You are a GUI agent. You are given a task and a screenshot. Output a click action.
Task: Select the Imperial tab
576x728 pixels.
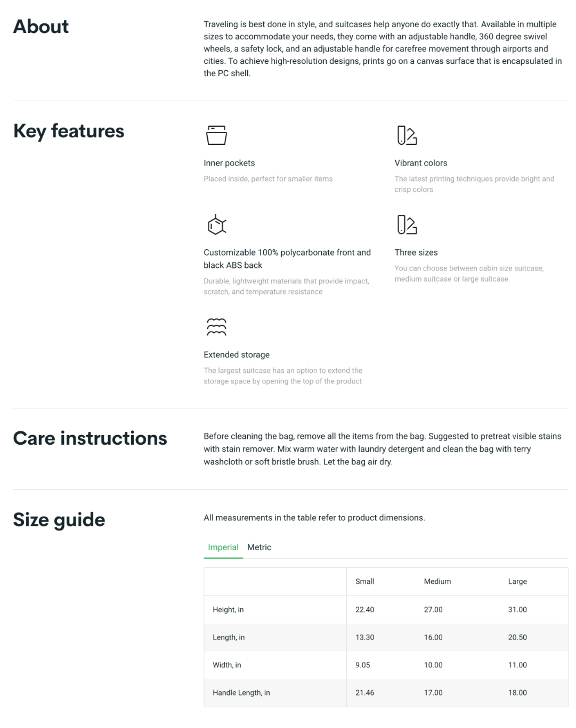[x=223, y=547]
